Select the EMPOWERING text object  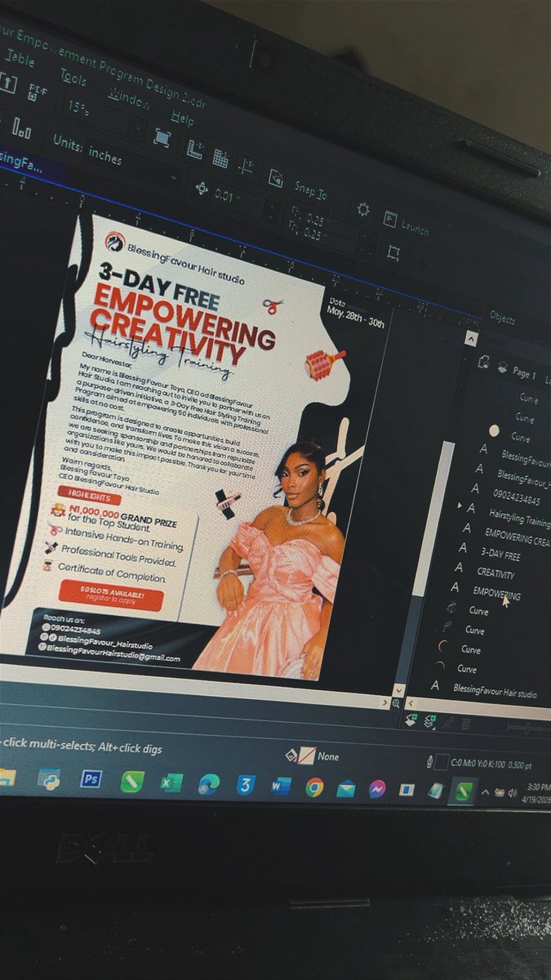496,593
